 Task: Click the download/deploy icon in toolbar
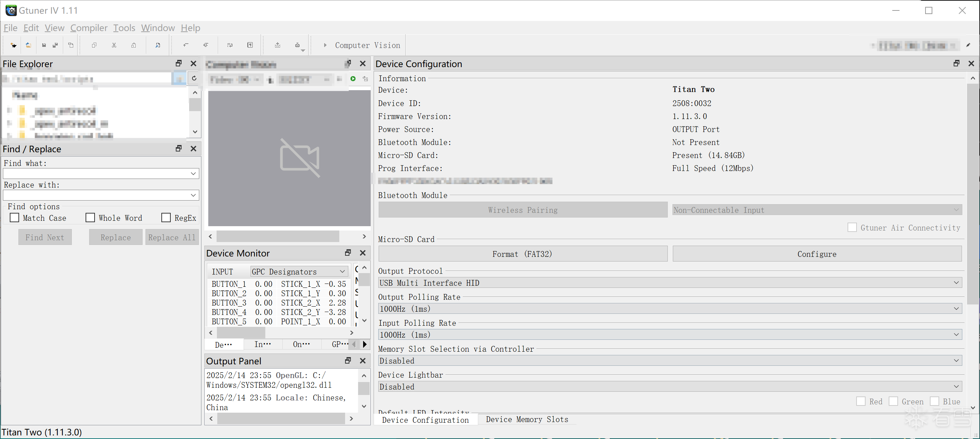277,45
